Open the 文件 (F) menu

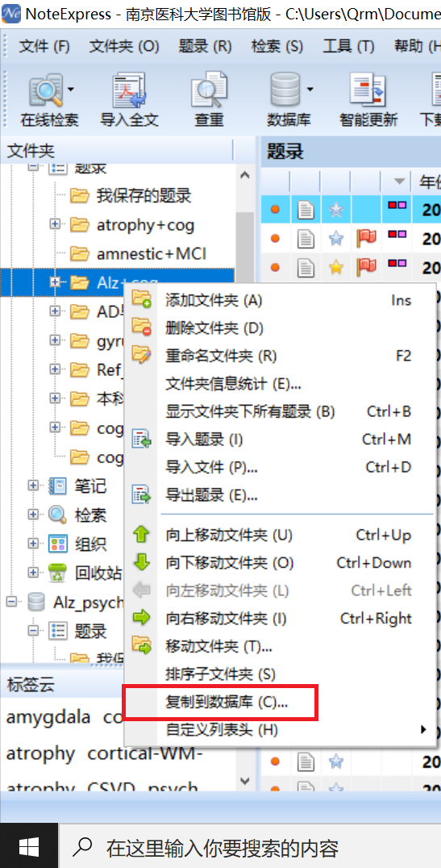pyautogui.click(x=44, y=46)
